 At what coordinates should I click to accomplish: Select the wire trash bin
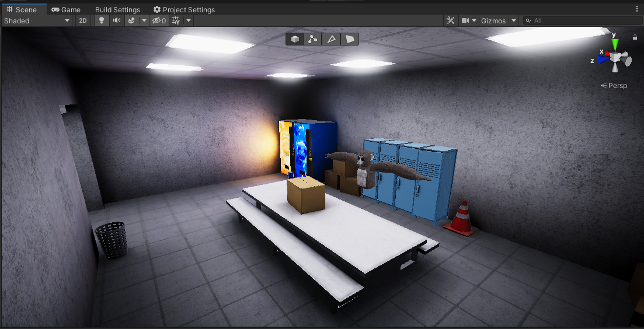[112, 240]
